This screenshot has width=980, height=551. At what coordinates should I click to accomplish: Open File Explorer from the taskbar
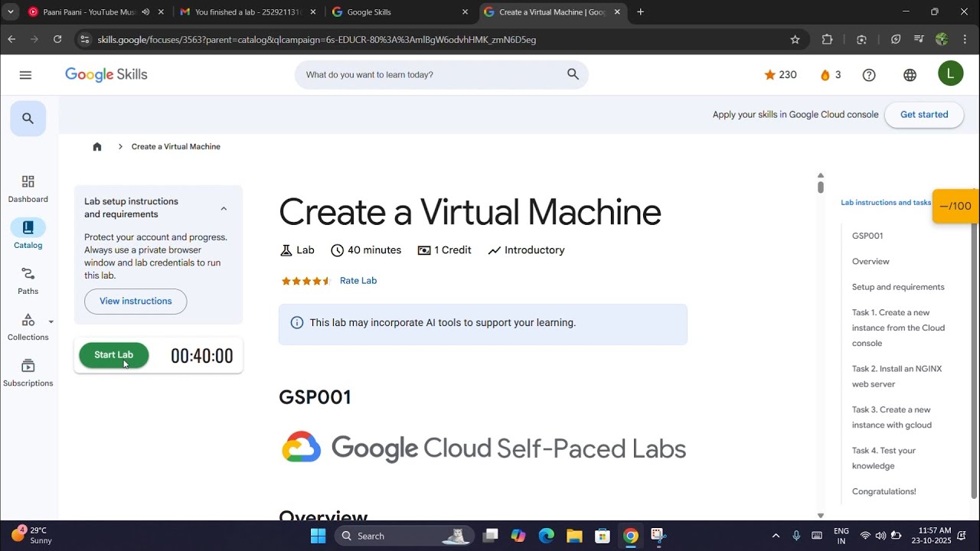click(x=575, y=536)
